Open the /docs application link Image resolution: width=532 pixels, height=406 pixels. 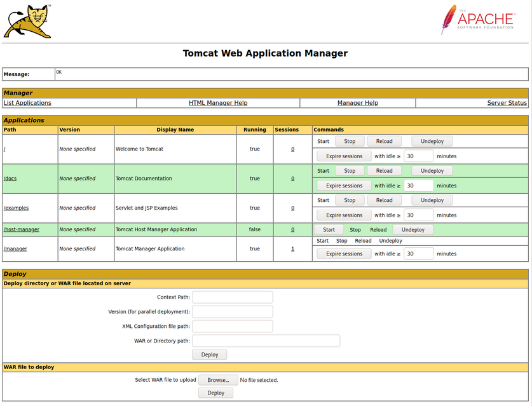coord(10,178)
